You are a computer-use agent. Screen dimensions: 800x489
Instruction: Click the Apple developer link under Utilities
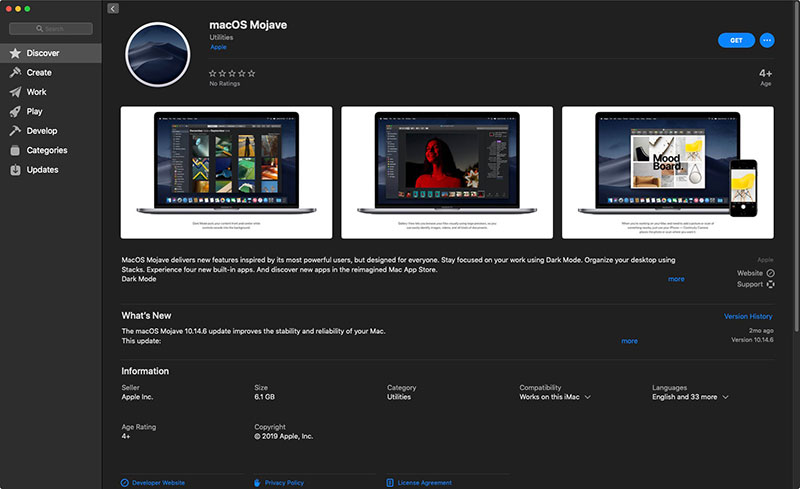point(217,47)
